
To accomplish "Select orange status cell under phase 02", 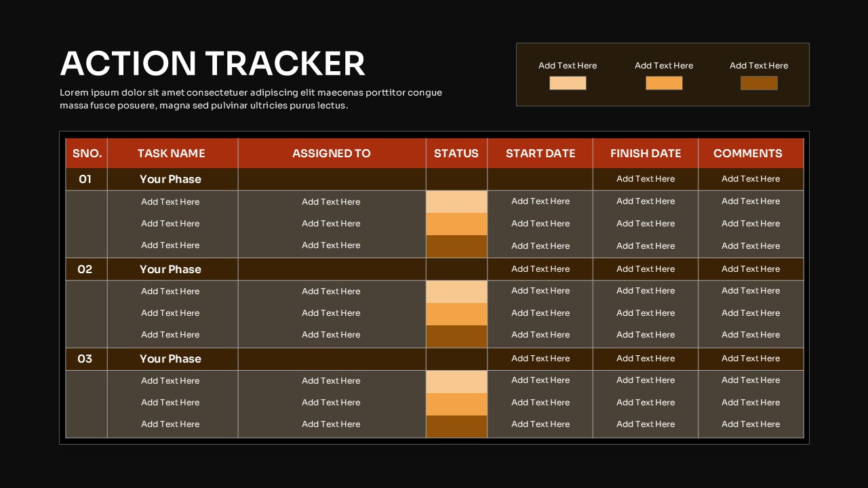I will [456, 314].
